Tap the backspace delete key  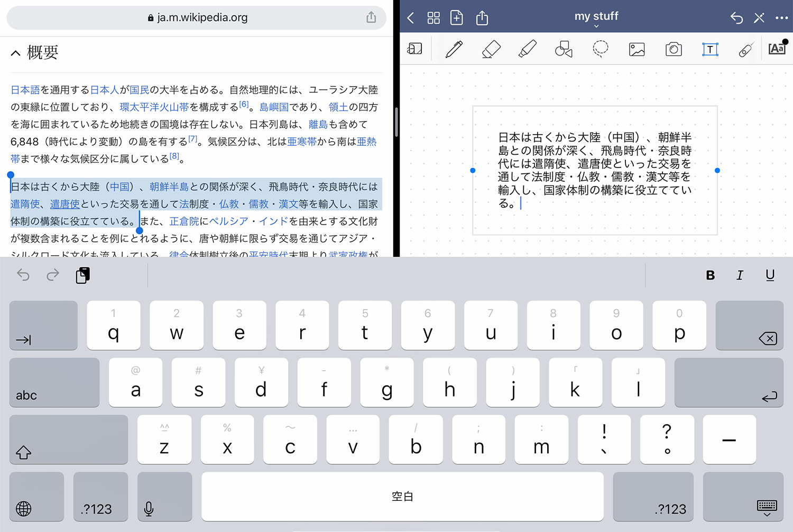tap(749, 325)
